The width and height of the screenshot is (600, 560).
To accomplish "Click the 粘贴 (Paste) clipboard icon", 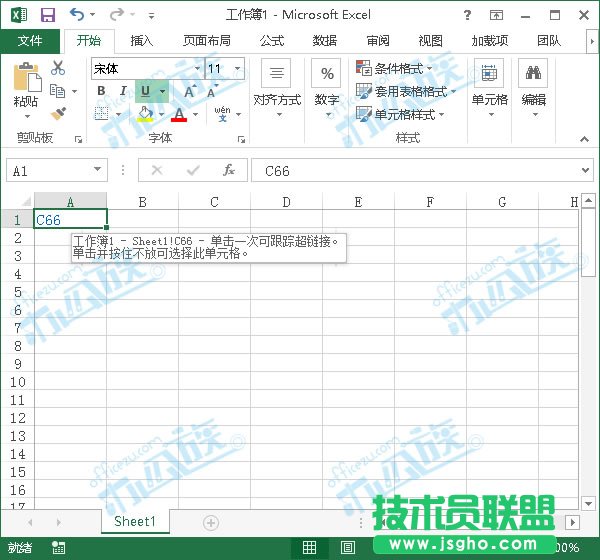I will click(x=27, y=77).
